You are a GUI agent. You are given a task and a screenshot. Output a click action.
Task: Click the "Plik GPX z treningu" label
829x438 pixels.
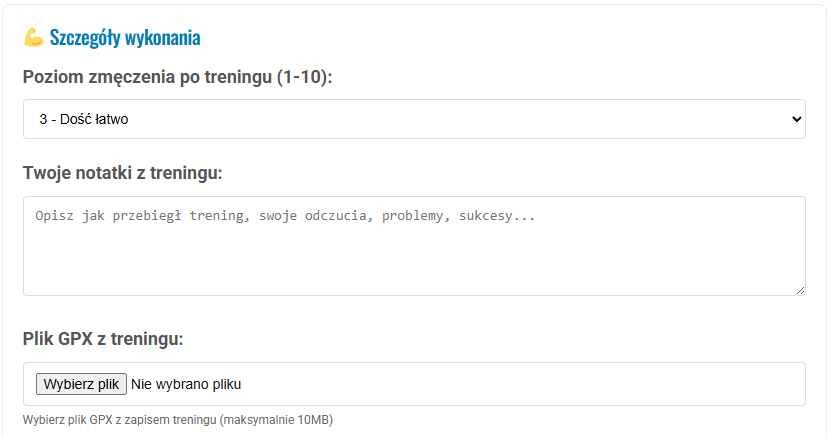[x=103, y=339]
